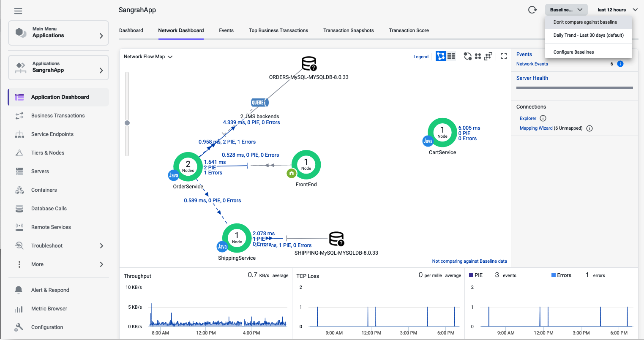This screenshot has height=340, width=644.
Task: Open Business Transactions in sidebar
Action: coord(58,116)
